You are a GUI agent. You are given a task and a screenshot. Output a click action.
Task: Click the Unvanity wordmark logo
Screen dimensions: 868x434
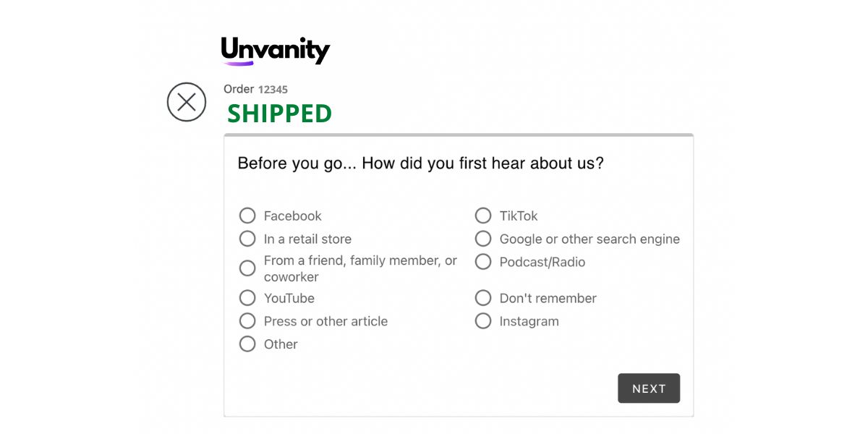tap(276, 49)
